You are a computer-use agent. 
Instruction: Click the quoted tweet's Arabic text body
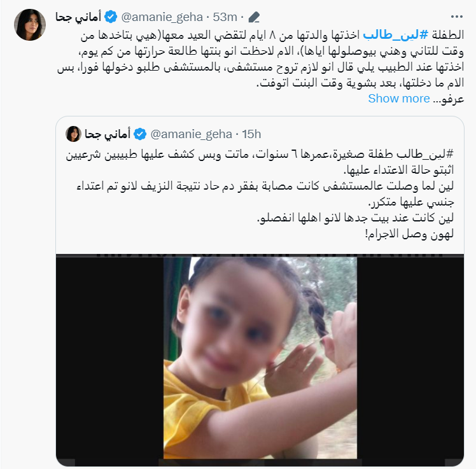click(x=260, y=194)
